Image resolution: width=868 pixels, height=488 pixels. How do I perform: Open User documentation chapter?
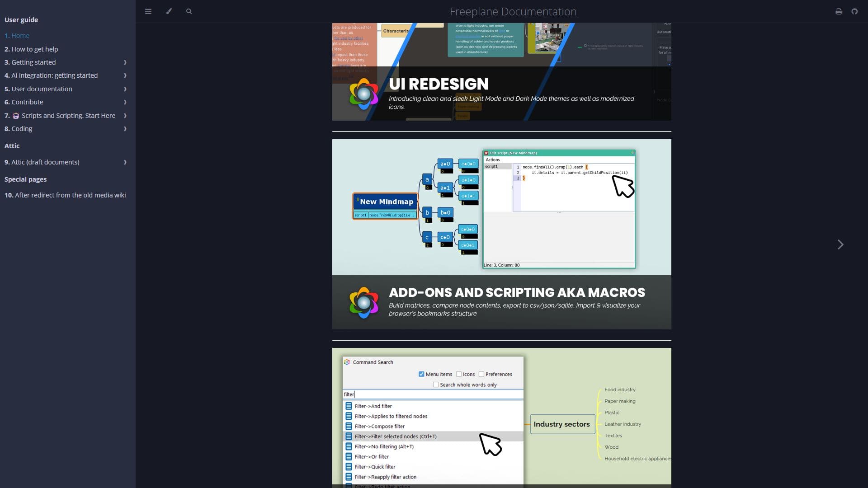(x=38, y=89)
